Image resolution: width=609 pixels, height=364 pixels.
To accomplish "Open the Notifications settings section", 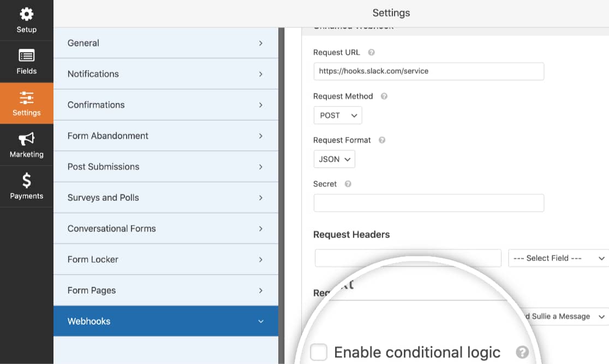I will 166,74.
